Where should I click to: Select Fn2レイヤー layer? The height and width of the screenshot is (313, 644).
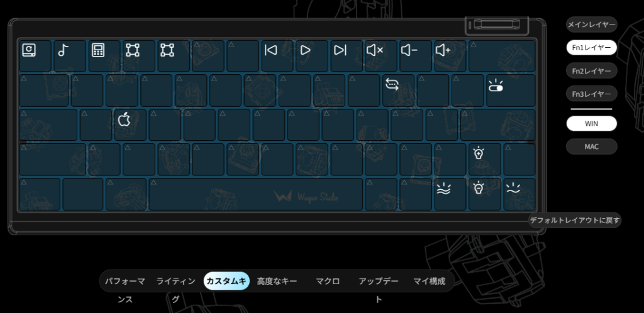click(x=591, y=71)
